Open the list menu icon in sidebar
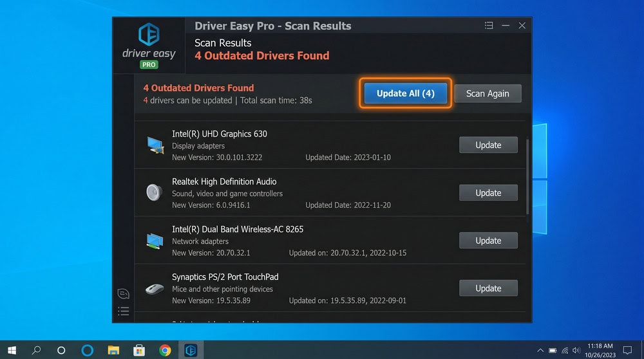Image resolution: width=644 pixels, height=359 pixels. pyautogui.click(x=123, y=311)
